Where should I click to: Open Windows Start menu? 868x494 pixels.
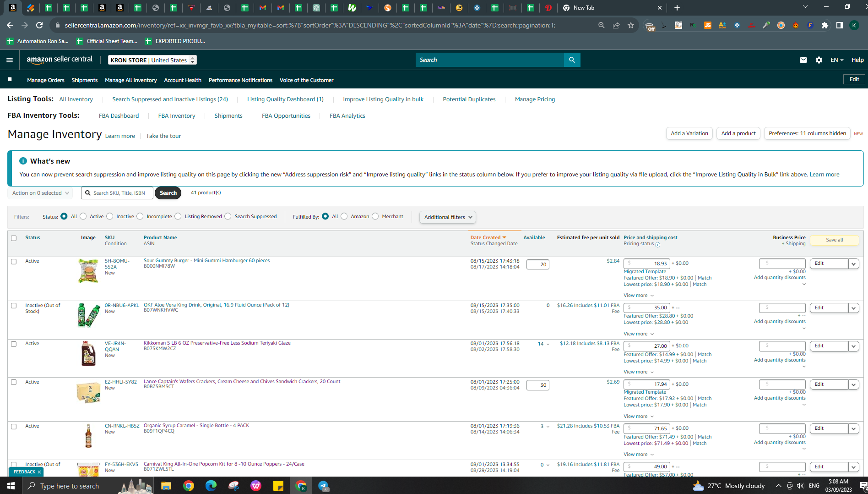click(x=11, y=486)
